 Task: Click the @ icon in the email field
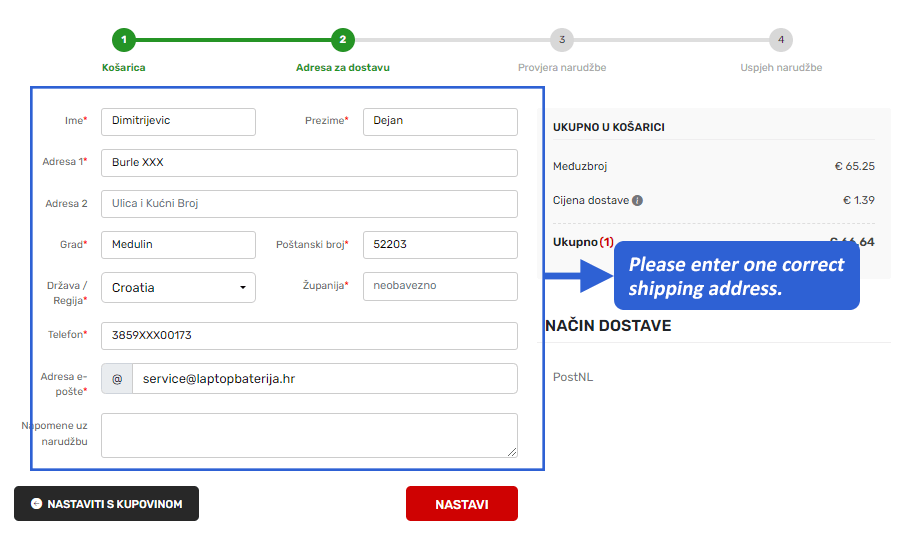117,379
